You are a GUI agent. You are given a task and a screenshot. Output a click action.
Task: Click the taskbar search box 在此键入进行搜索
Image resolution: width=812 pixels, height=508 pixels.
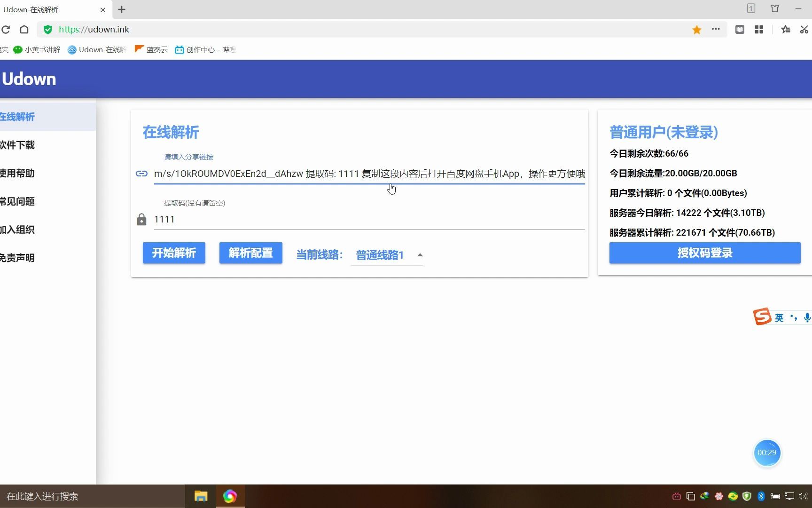92,496
